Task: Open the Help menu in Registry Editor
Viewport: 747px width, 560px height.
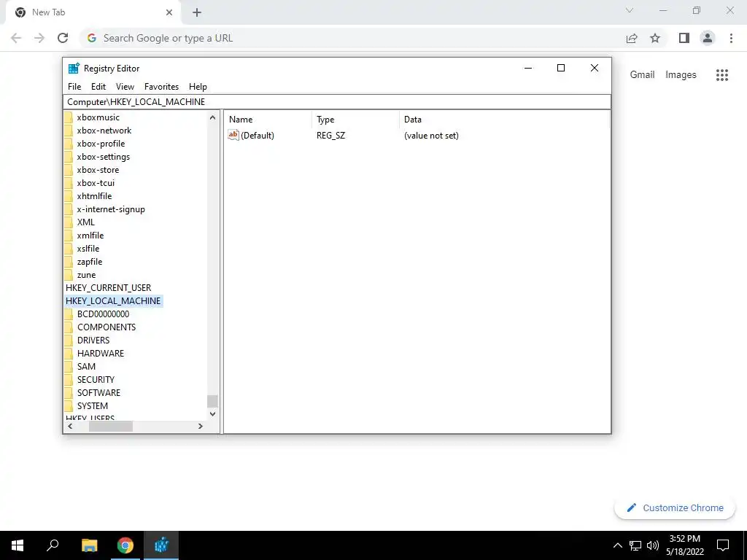Action: [198, 87]
